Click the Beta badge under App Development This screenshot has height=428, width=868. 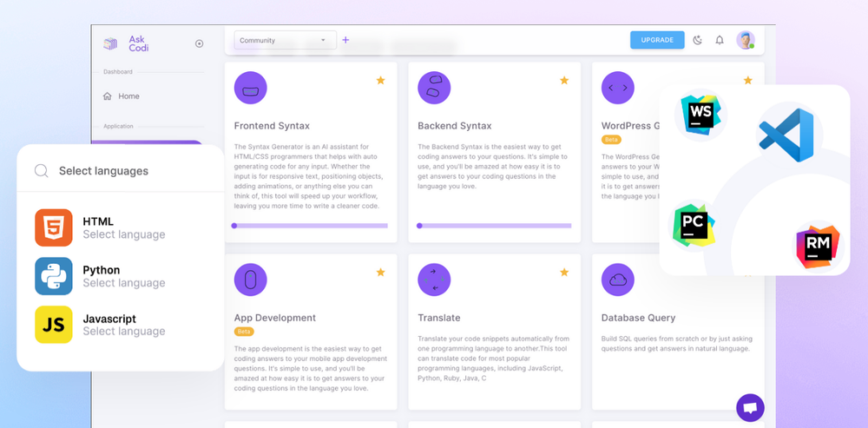(x=244, y=332)
